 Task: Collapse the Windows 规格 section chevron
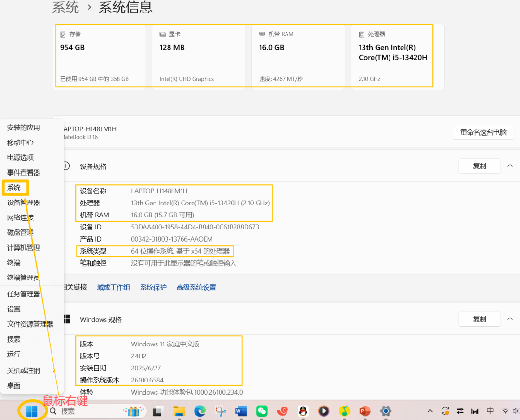[510, 319]
